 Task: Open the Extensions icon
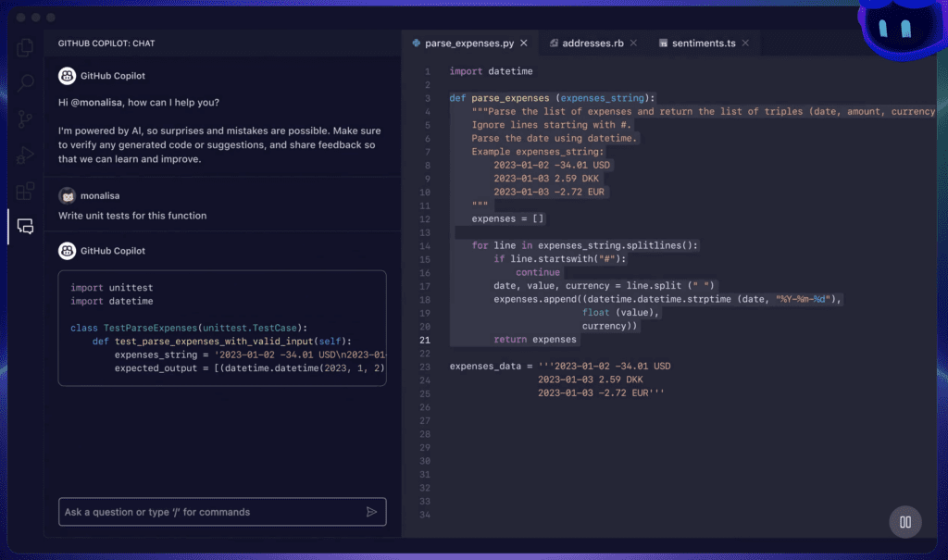pyautogui.click(x=25, y=191)
